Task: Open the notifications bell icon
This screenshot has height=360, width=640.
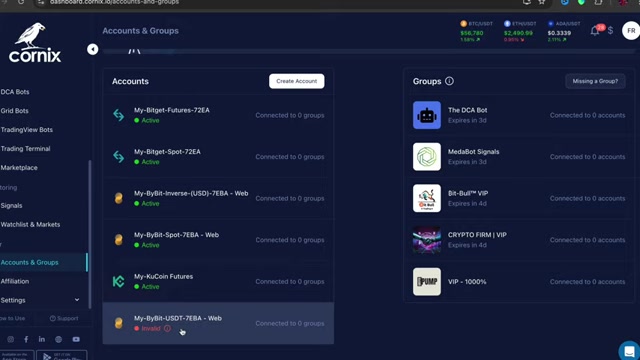Action: click(x=595, y=31)
